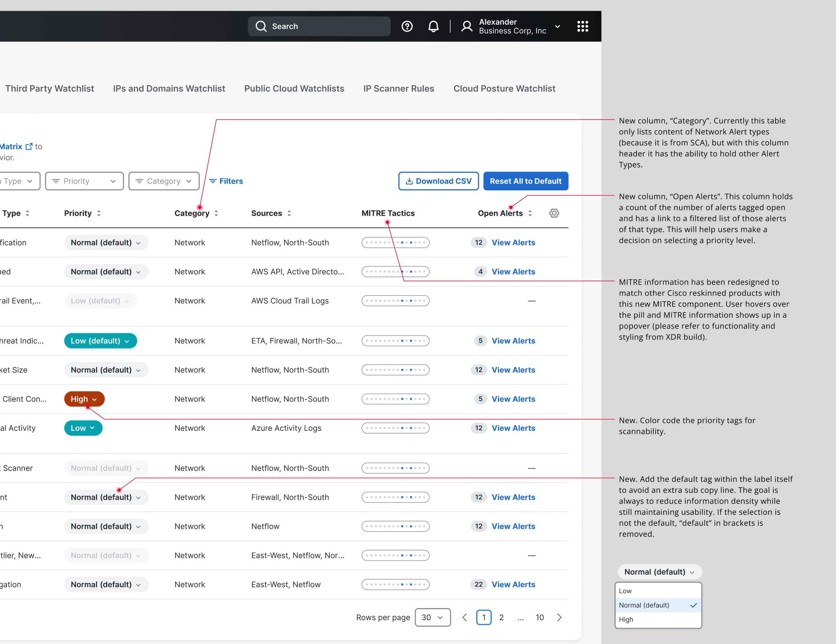This screenshot has width=836, height=644.
Task: Open Cloud Posture Watchlist tab
Action: (x=504, y=88)
